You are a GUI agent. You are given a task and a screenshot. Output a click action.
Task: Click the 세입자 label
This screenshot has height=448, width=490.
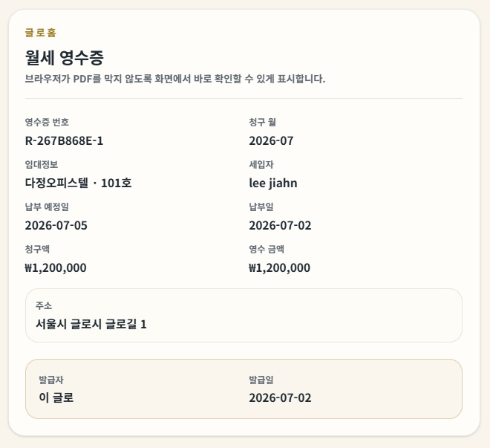coord(261,164)
